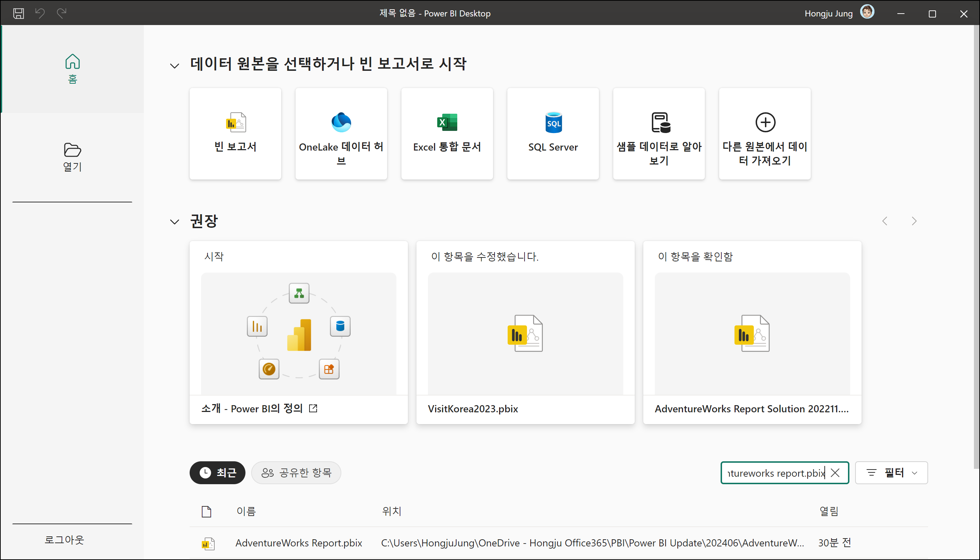
Task: Open the 열기 sidebar menu item
Action: click(x=72, y=157)
